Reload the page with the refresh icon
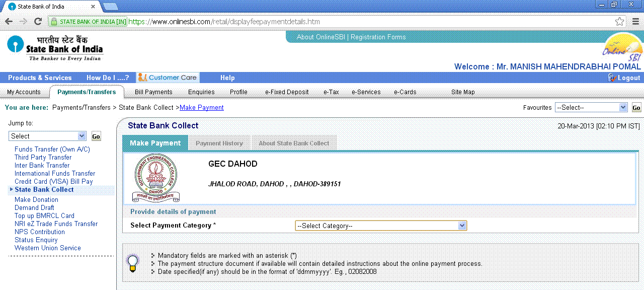 [x=38, y=22]
